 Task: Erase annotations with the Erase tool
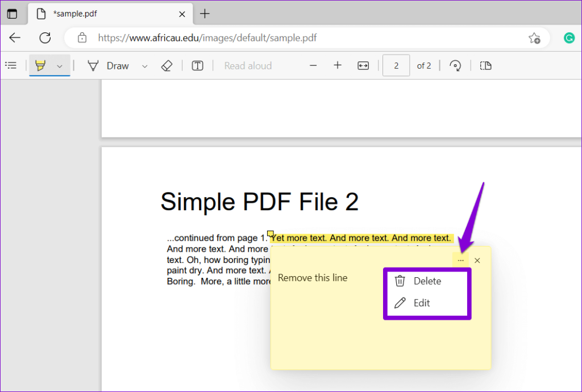[167, 65]
